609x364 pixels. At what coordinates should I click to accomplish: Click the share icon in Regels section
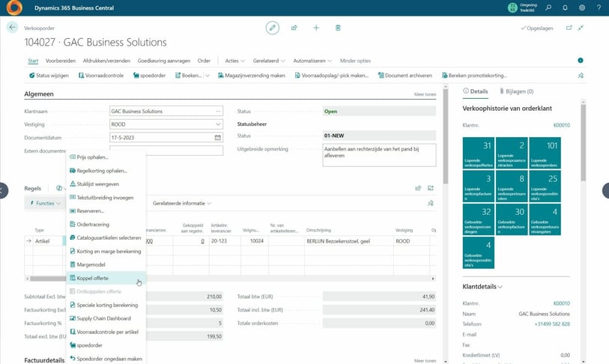coord(418,188)
